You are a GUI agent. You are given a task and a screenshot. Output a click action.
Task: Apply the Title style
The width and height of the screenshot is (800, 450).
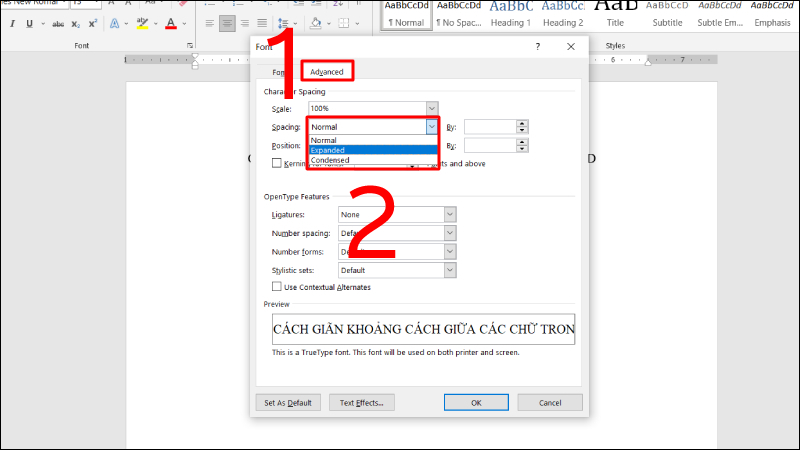615,15
